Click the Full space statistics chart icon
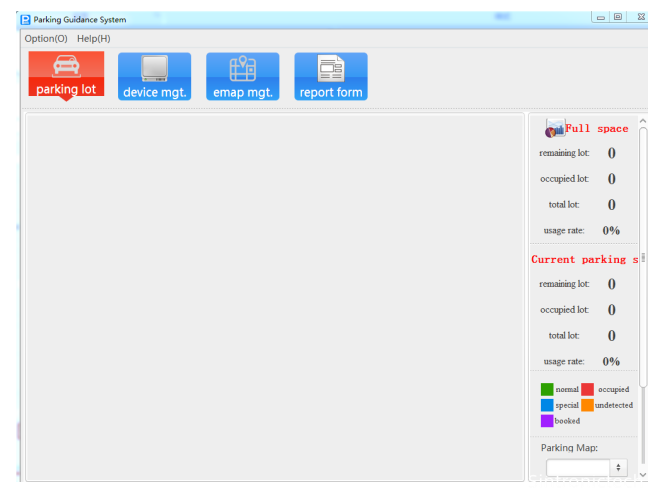The image size is (661, 503). click(554, 129)
